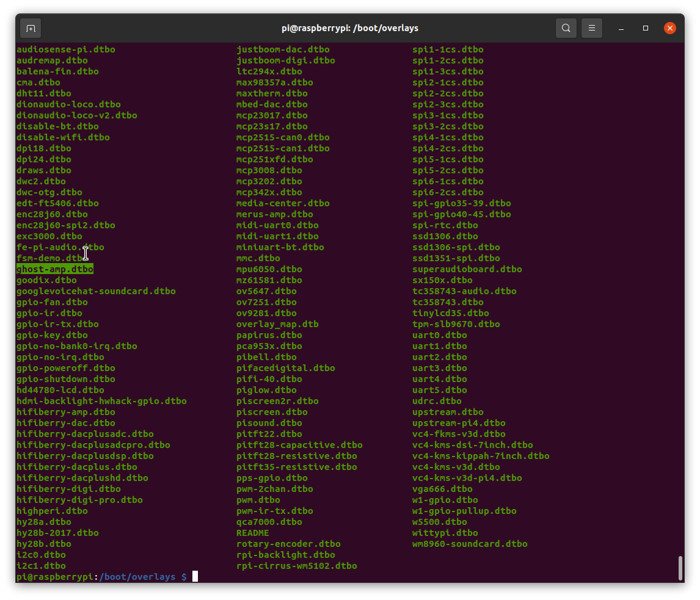
Task: Click the superaudioboard.dtbo file name
Action: coord(467,269)
